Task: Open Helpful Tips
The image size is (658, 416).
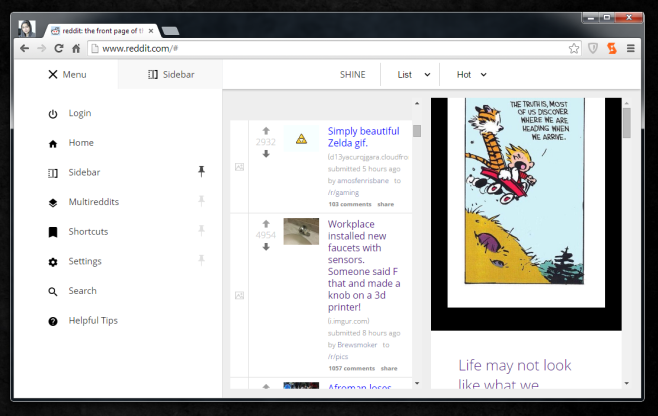Action: pyautogui.click(x=93, y=321)
